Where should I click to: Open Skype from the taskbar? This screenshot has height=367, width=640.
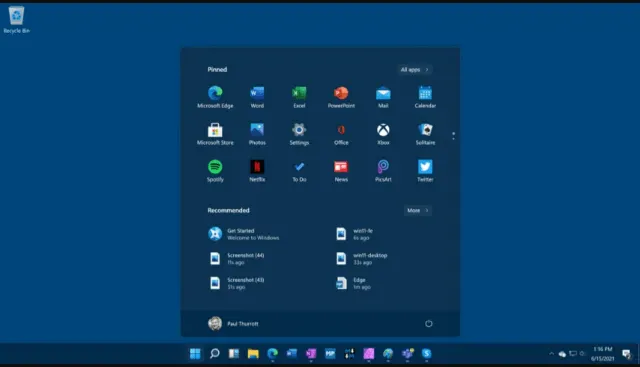point(427,354)
